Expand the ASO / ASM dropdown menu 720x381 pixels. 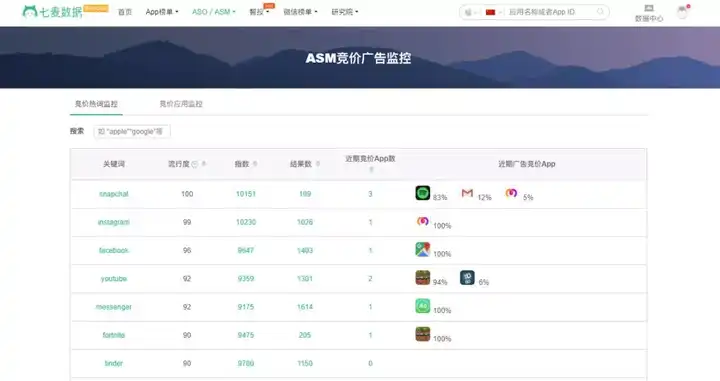pyautogui.click(x=214, y=12)
